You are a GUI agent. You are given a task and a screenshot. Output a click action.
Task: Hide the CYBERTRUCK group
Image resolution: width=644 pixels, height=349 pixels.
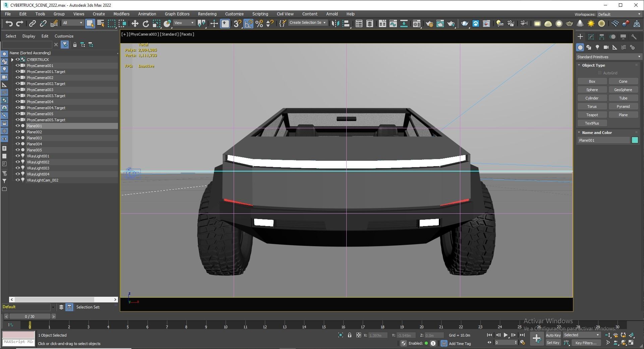point(18,60)
